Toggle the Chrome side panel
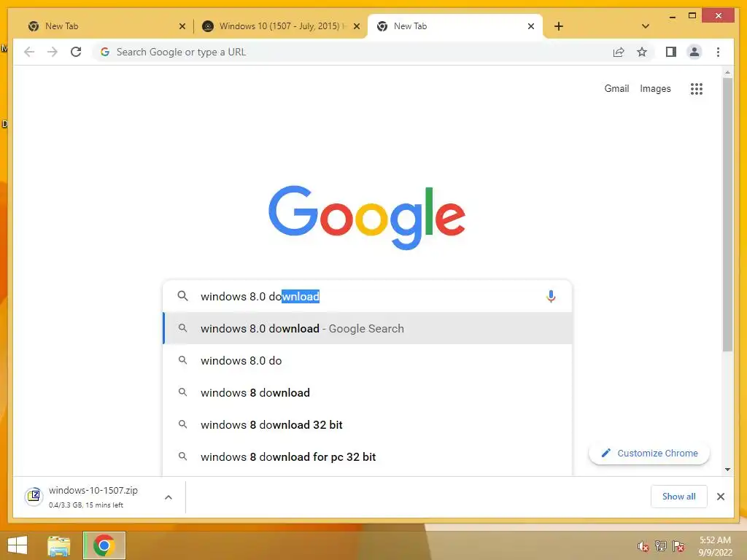This screenshot has height=560, width=747. [671, 52]
